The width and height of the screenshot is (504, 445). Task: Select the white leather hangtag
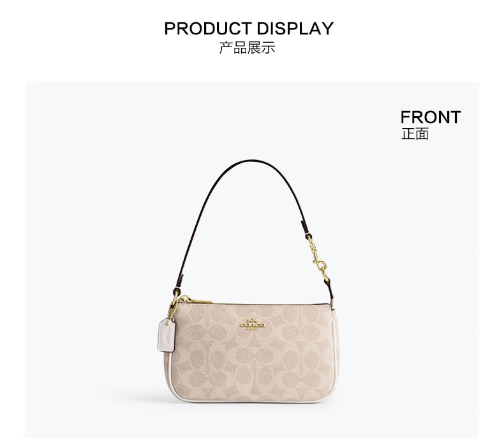167,335
